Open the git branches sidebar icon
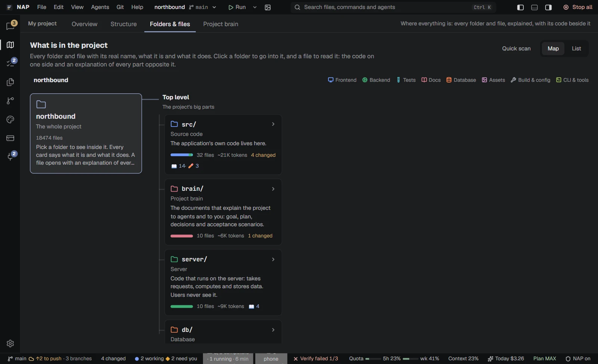Screen dimensions: 598x364 [10, 101]
